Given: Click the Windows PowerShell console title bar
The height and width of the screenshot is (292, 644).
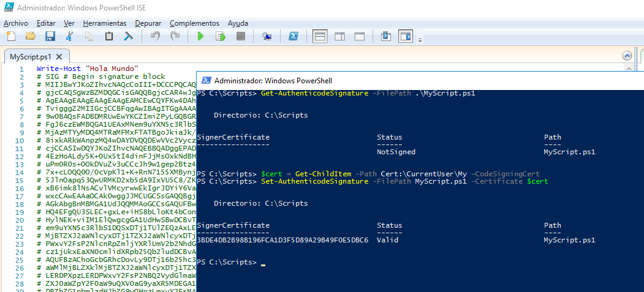Looking at the screenshot, I should [x=420, y=80].
